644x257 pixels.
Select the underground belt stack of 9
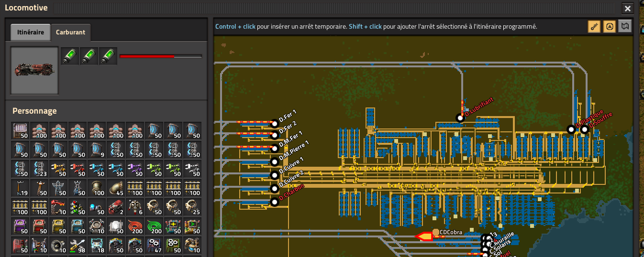pos(97,150)
